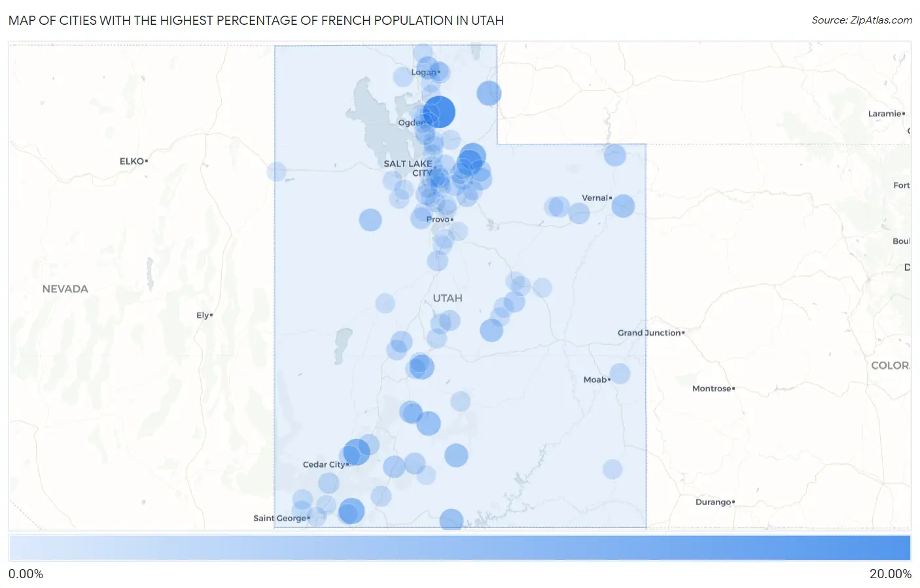920x588 pixels.
Task: Click the percentage color gradient legend bar
Action: 459,548
